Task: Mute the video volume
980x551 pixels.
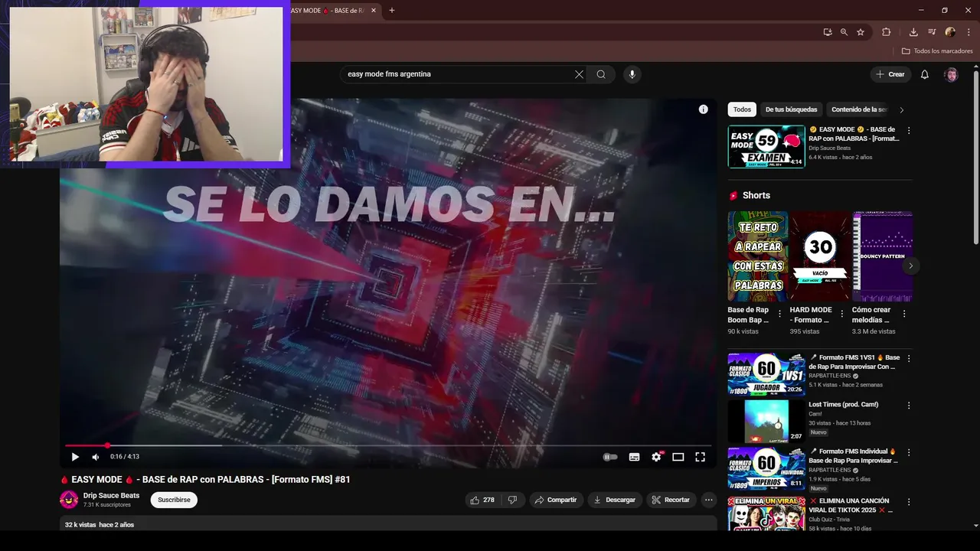Action: [96, 457]
